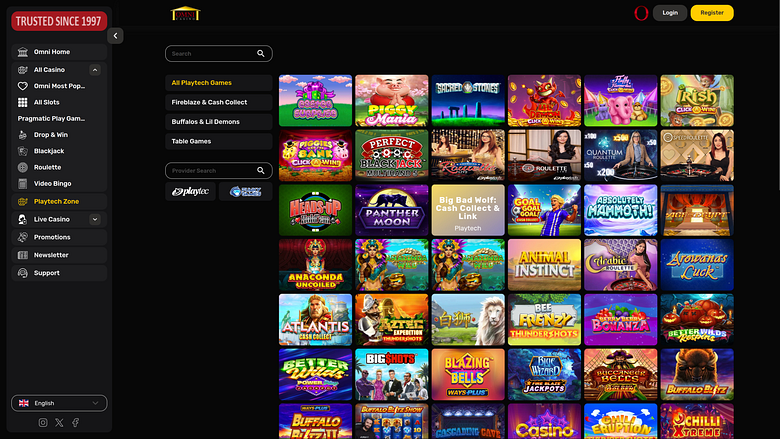The height and width of the screenshot is (439, 780).
Task: Collapse the All Casino section chevron
Action: click(95, 70)
